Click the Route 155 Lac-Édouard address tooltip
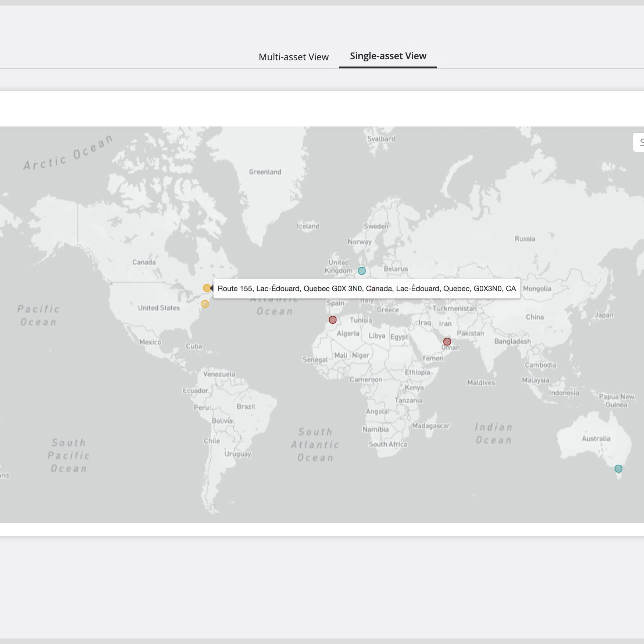This screenshot has height=644, width=644. tap(366, 289)
